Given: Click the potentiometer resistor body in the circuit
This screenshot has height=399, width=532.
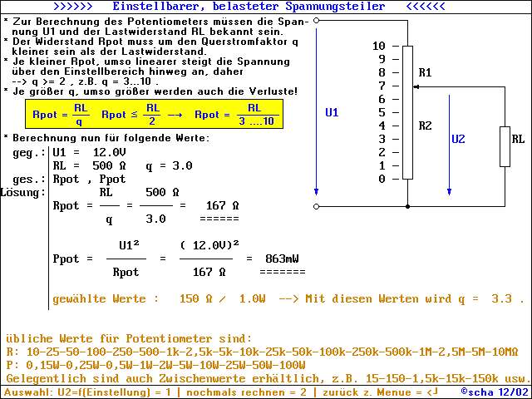Looking at the screenshot, I should coord(406,112).
